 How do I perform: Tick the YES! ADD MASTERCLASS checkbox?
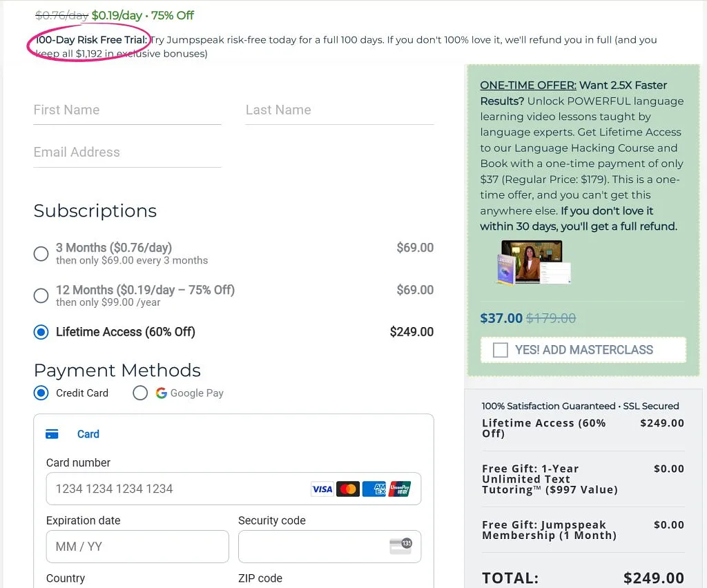coord(501,350)
